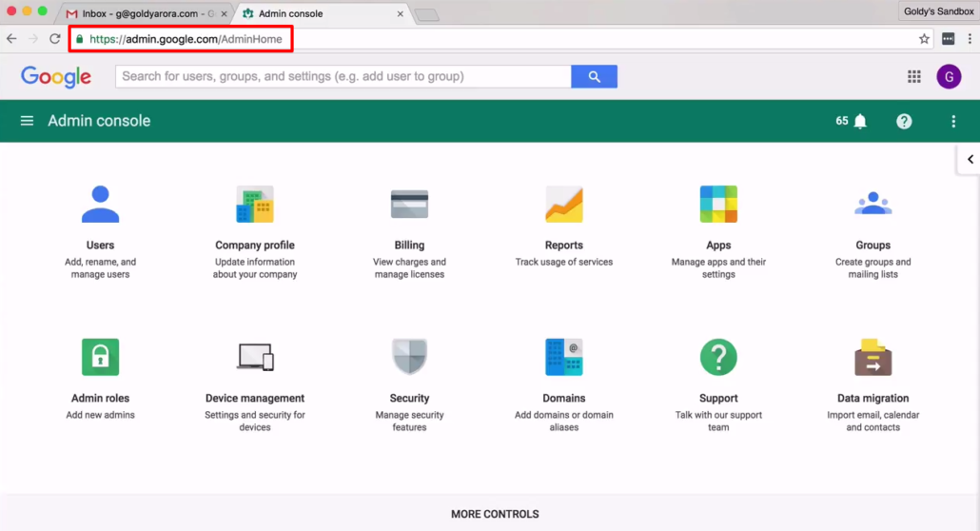Click 'Import email, calendar and contacts' text
This screenshot has height=531, width=980.
[x=873, y=422]
